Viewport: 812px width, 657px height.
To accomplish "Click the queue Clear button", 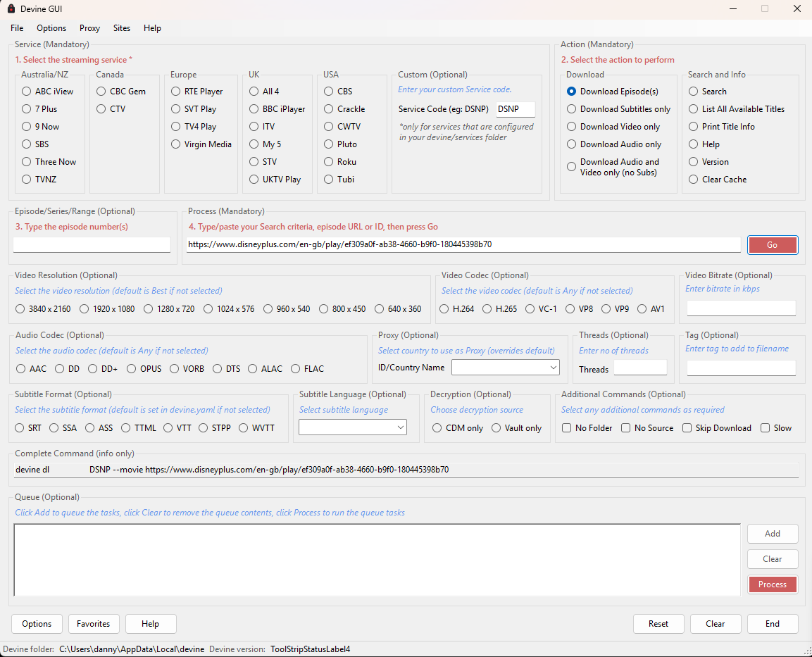I will [773, 559].
